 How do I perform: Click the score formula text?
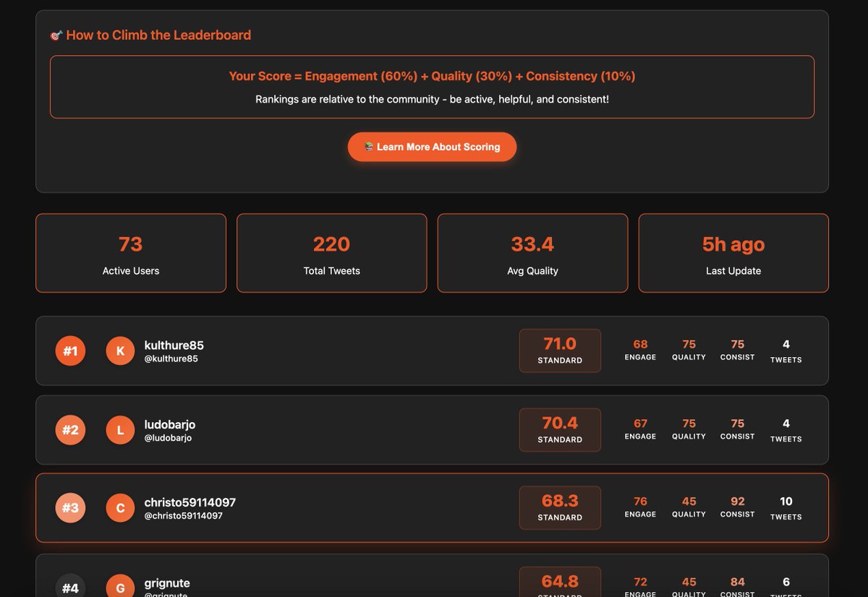click(x=432, y=76)
